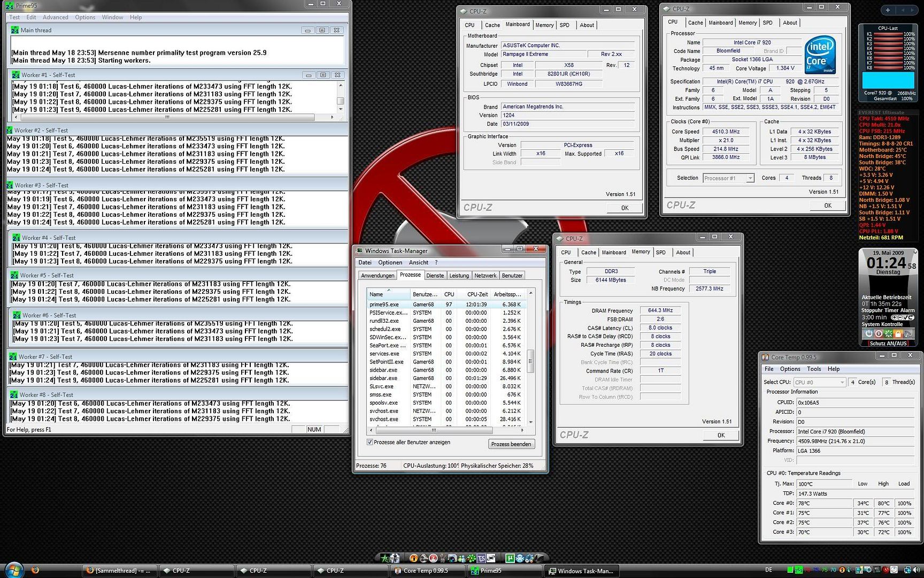Open the Processor #1 selection dropdown in CPU-Z
The image size is (924, 578).
pos(728,178)
